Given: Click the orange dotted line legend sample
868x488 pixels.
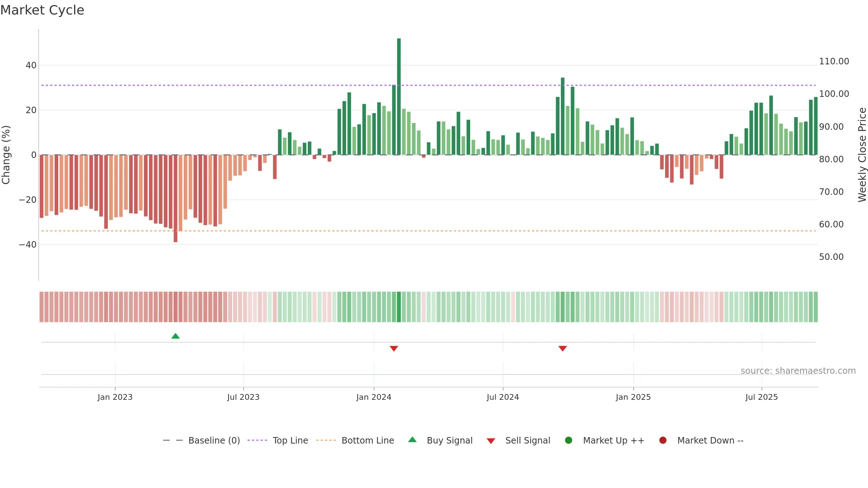Looking at the screenshot, I should pyautogui.click(x=326, y=440).
